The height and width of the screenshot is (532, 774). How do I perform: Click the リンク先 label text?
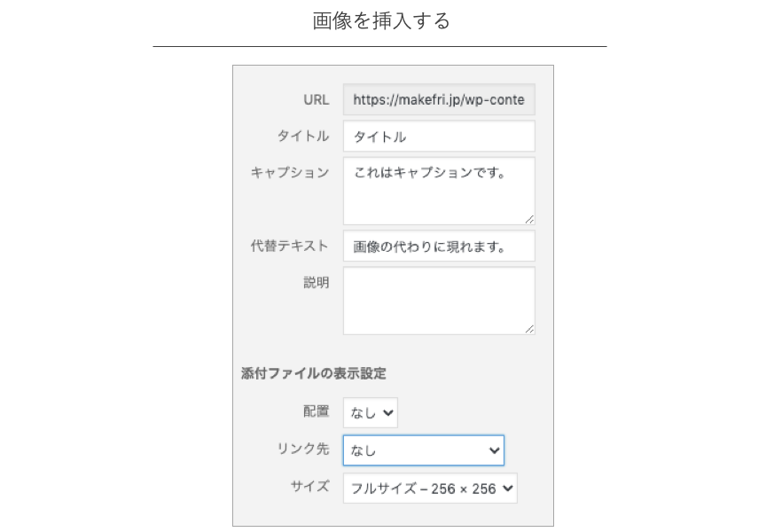[302, 449]
